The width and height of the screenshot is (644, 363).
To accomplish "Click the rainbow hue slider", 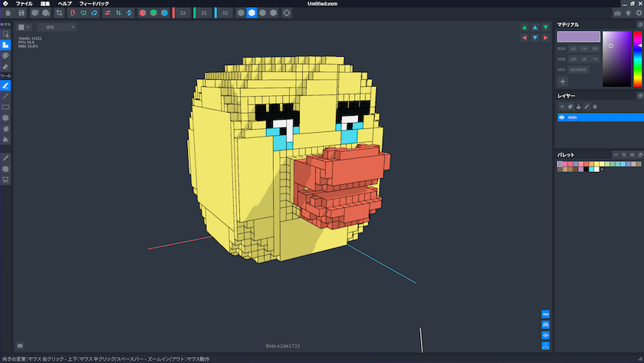I will [637, 59].
